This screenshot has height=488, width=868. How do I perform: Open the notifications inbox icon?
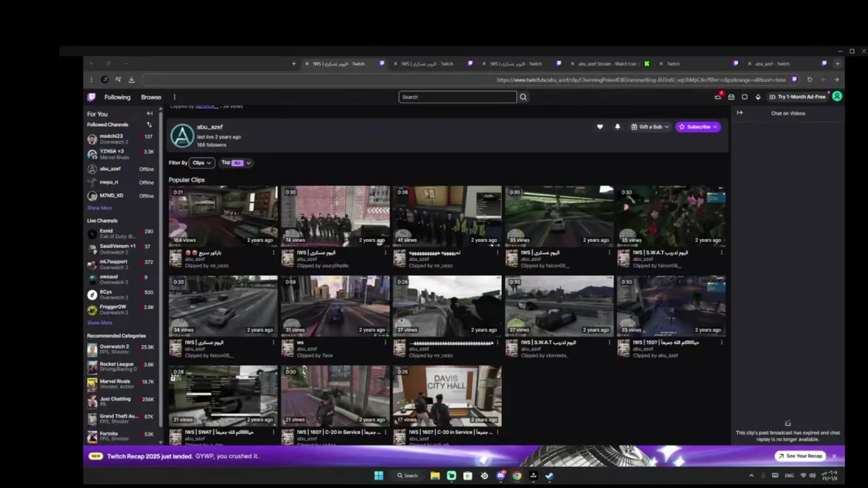click(731, 97)
